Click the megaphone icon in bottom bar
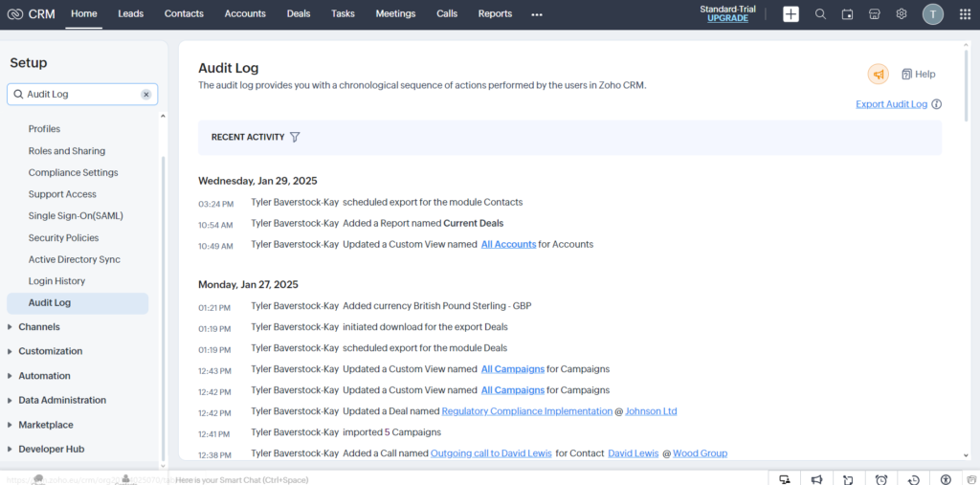 coord(816,479)
